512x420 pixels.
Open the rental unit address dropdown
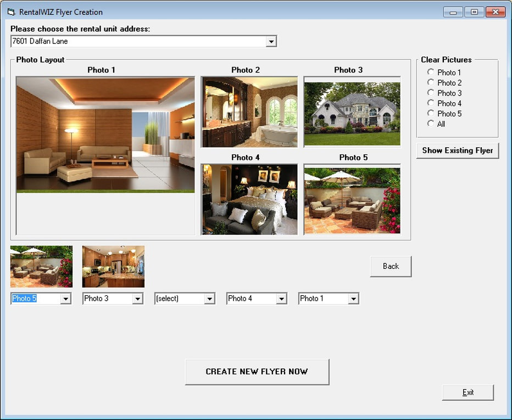(x=271, y=41)
